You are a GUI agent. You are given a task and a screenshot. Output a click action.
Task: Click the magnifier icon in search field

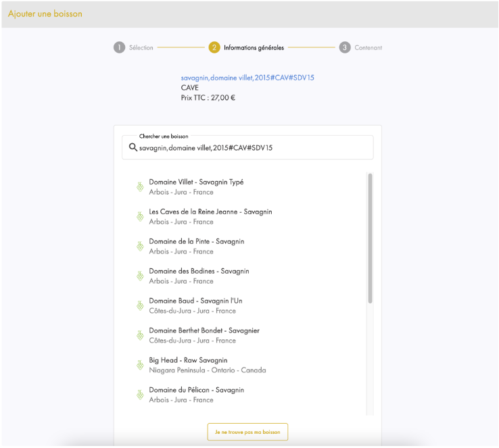[x=133, y=147]
